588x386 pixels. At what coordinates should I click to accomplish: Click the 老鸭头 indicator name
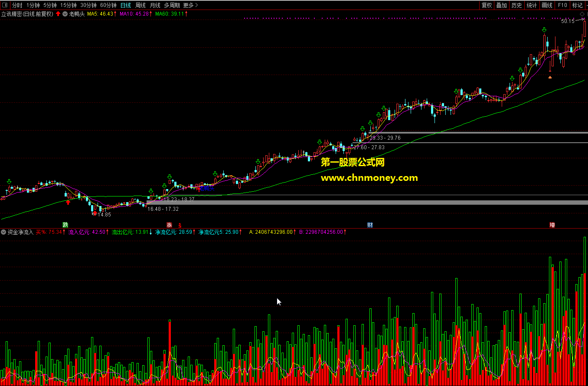(x=77, y=14)
